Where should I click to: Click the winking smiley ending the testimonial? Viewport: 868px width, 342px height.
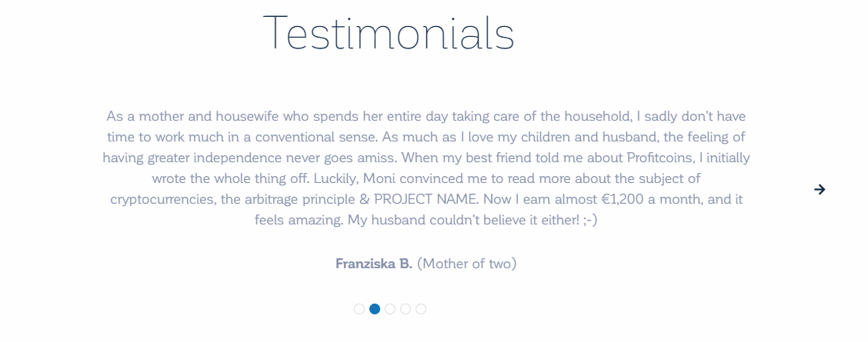[x=591, y=221]
